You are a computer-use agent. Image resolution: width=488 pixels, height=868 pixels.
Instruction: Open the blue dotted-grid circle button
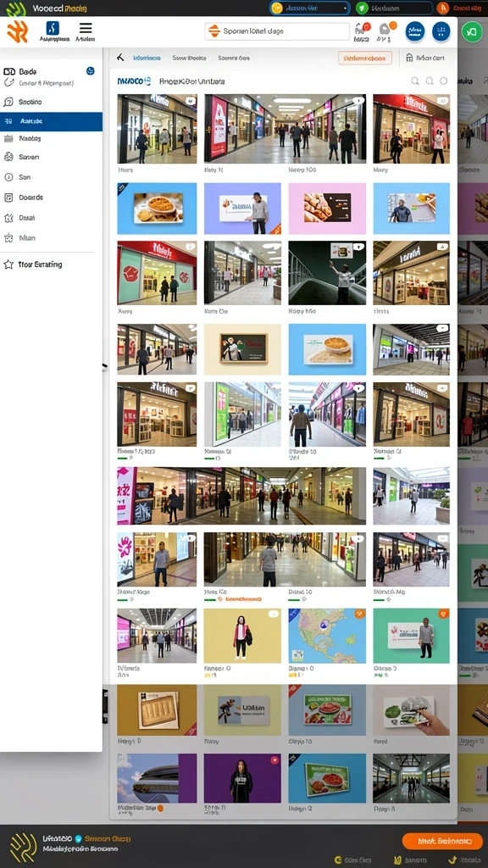(441, 31)
